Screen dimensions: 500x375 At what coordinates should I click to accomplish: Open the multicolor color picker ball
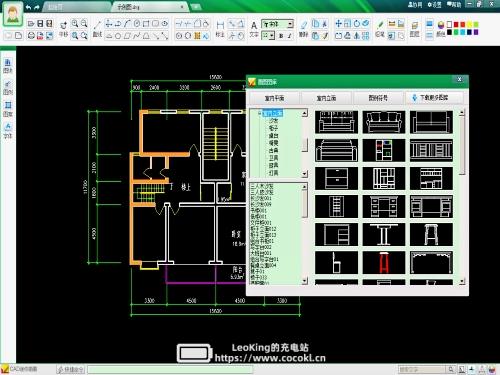tap(441, 25)
